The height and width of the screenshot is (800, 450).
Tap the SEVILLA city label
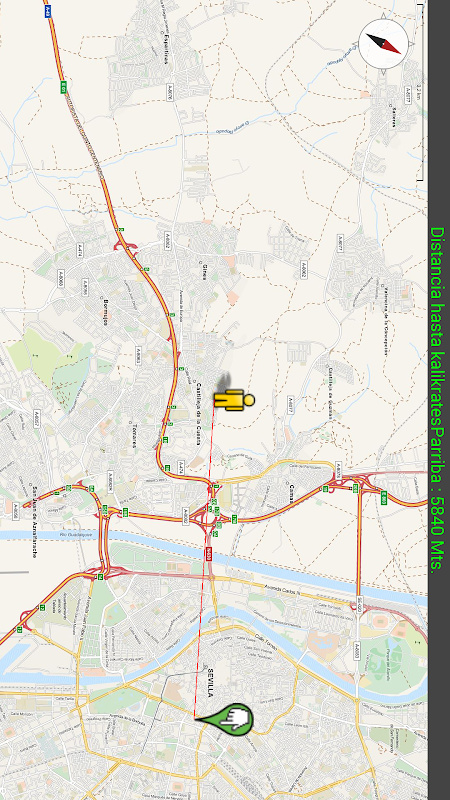click(x=210, y=682)
